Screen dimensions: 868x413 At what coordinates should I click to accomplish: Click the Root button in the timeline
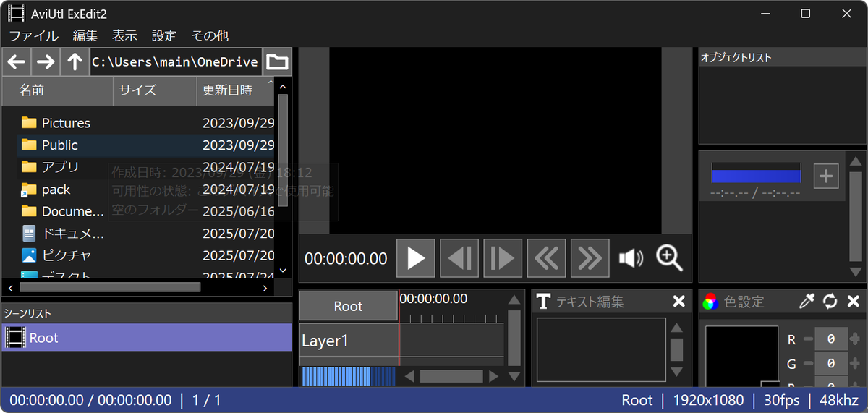(348, 306)
